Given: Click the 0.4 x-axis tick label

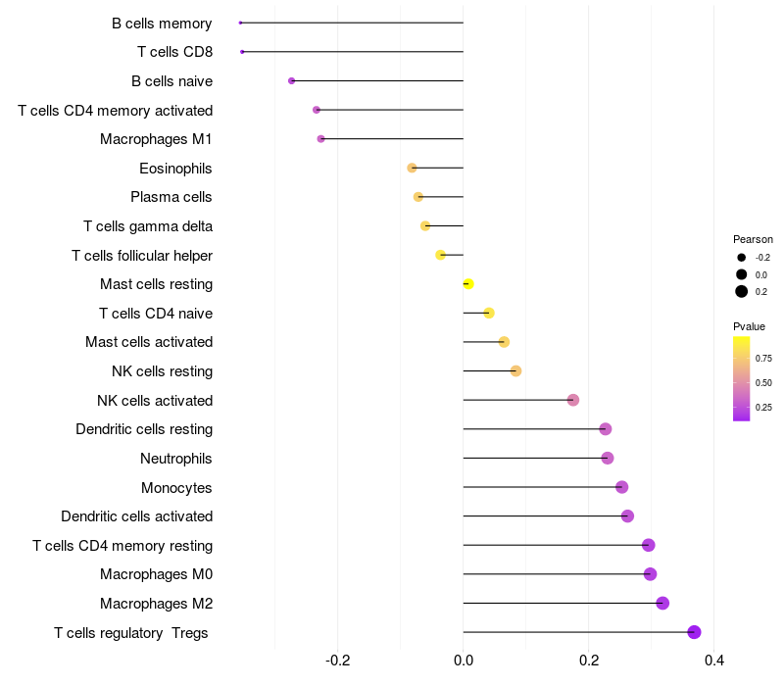Looking at the screenshot, I should pyautogui.click(x=714, y=661).
